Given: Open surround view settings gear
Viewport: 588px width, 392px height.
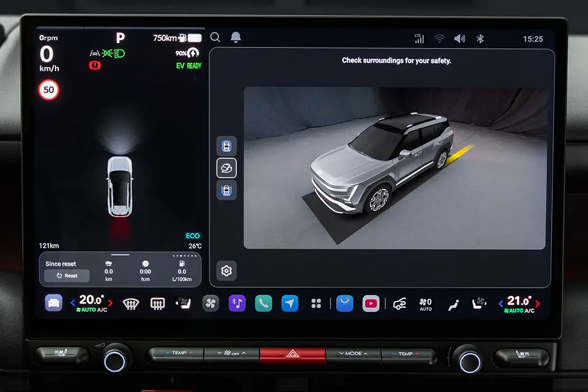Looking at the screenshot, I should [226, 270].
